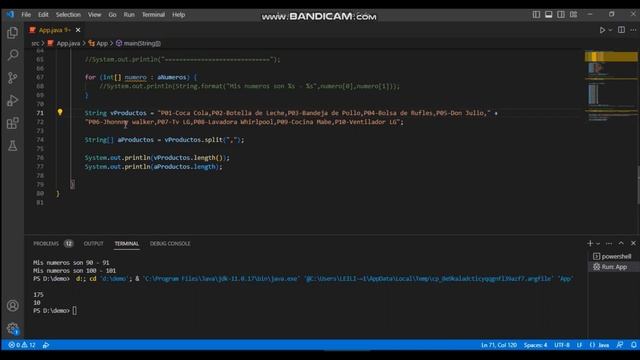Open the Run menu

point(129,15)
